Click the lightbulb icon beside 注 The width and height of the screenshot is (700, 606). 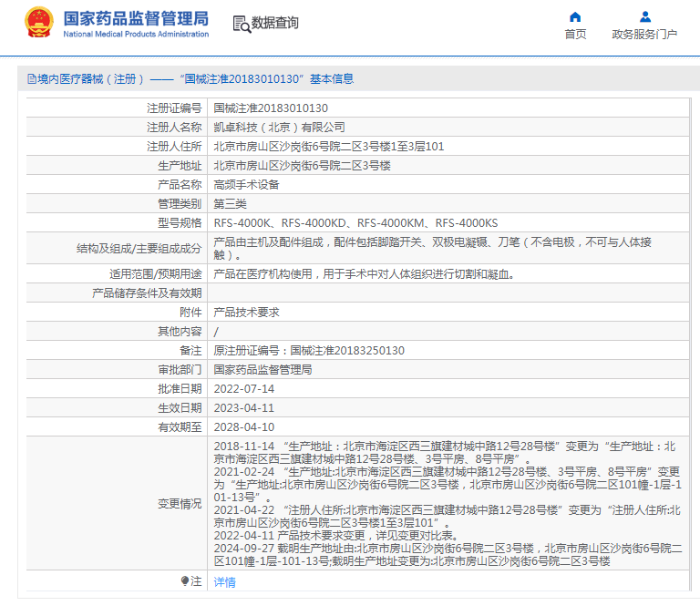pos(185,580)
